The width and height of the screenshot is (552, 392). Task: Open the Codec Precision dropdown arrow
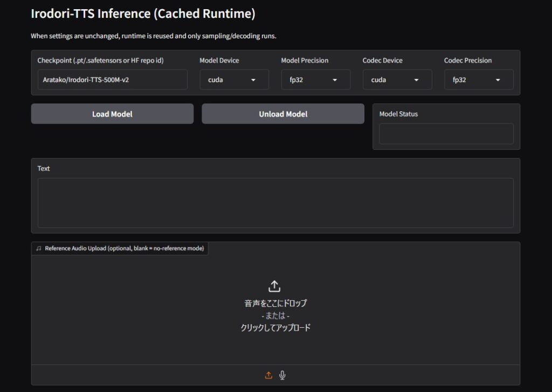[498, 80]
